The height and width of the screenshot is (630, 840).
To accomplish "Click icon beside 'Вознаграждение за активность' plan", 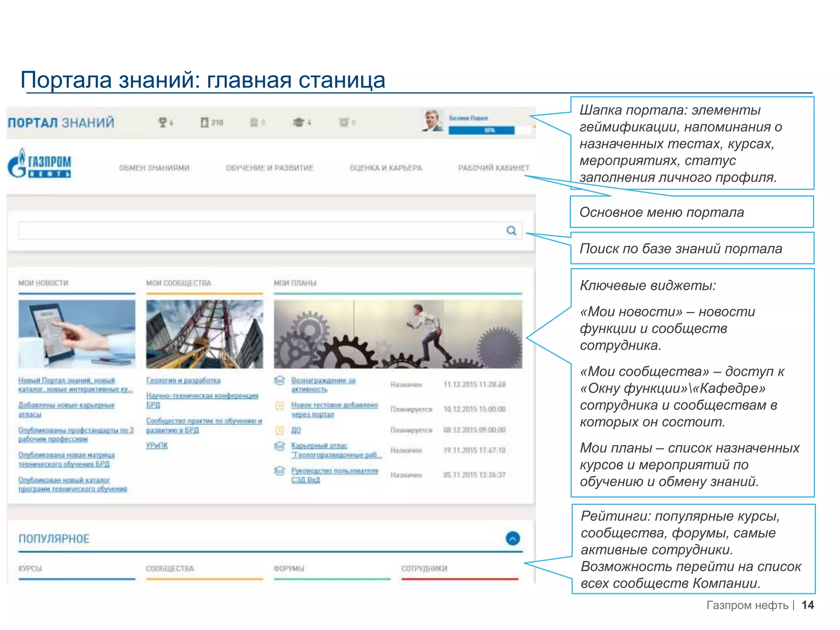I will click(x=279, y=381).
